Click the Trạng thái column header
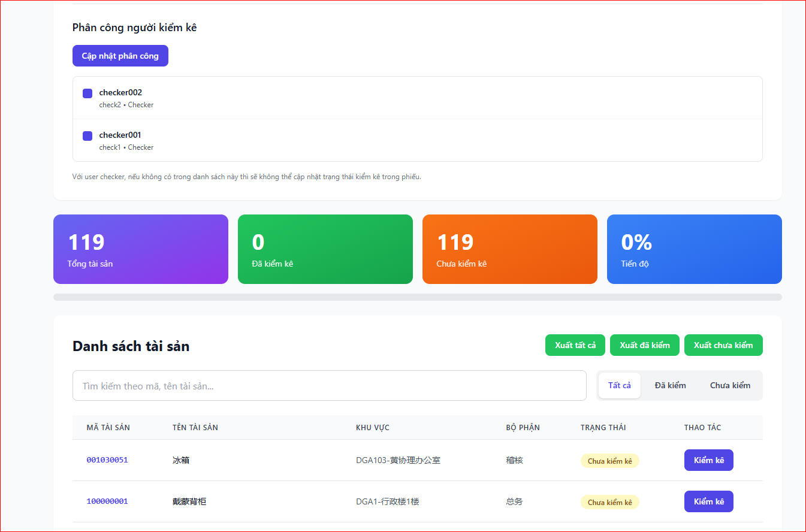806x532 pixels. [x=603, y=428]
